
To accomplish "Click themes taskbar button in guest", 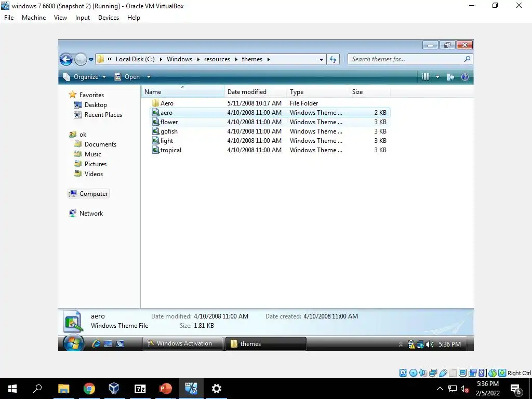I will [266, 344].
